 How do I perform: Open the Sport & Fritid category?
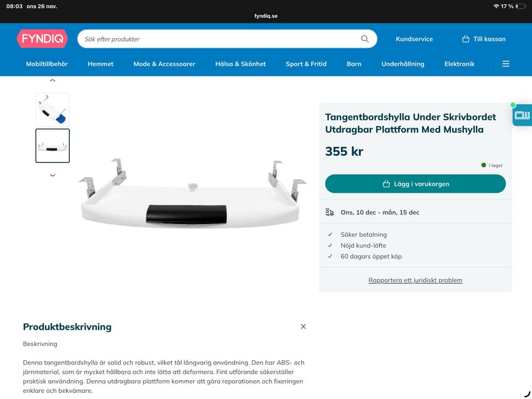coord(306,64)
